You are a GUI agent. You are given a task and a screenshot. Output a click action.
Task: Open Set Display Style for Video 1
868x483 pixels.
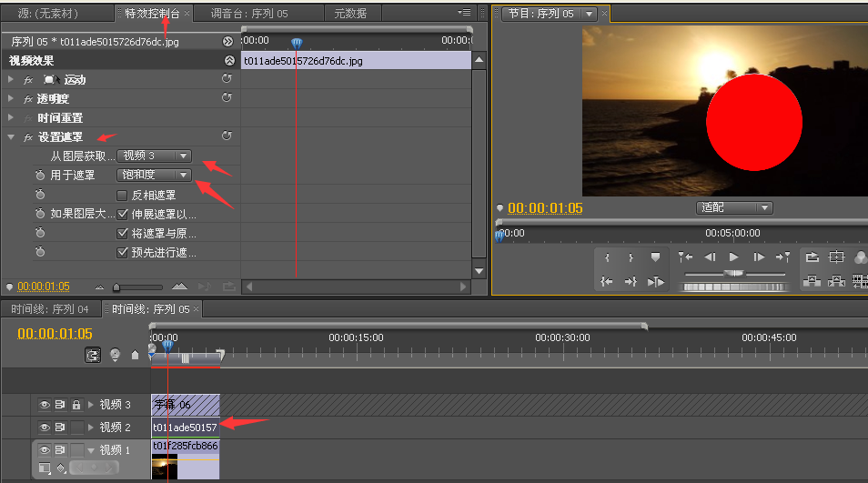coord(45,468)
